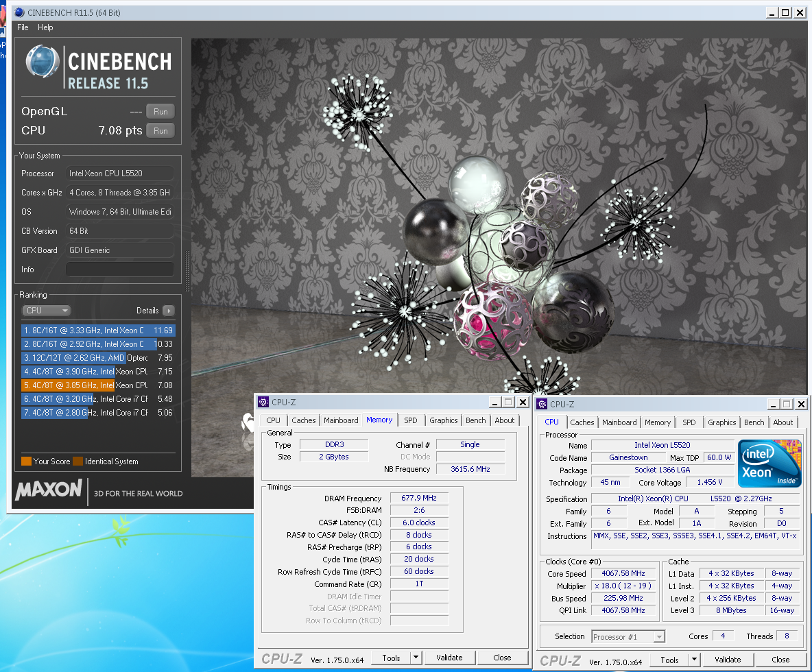812x672 pixels.
Task: Open About tab in left CPU-Z window
Action: (x=504, y=420)
